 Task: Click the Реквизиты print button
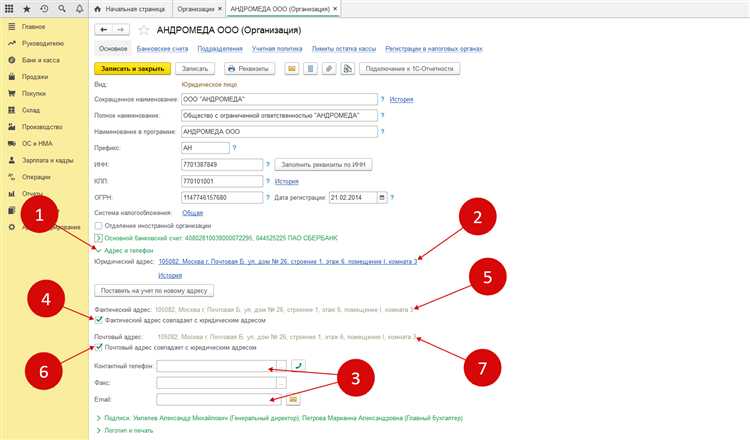coord(249,68)
